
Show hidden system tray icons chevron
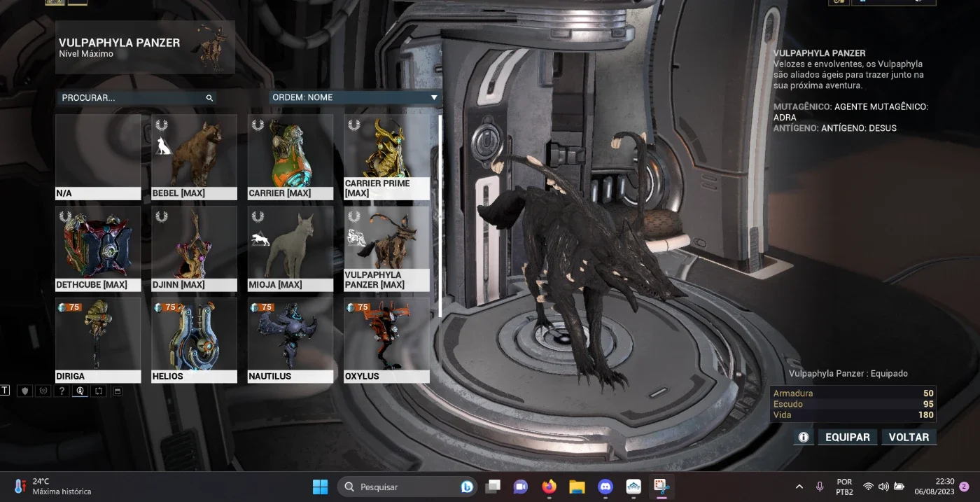799,486
